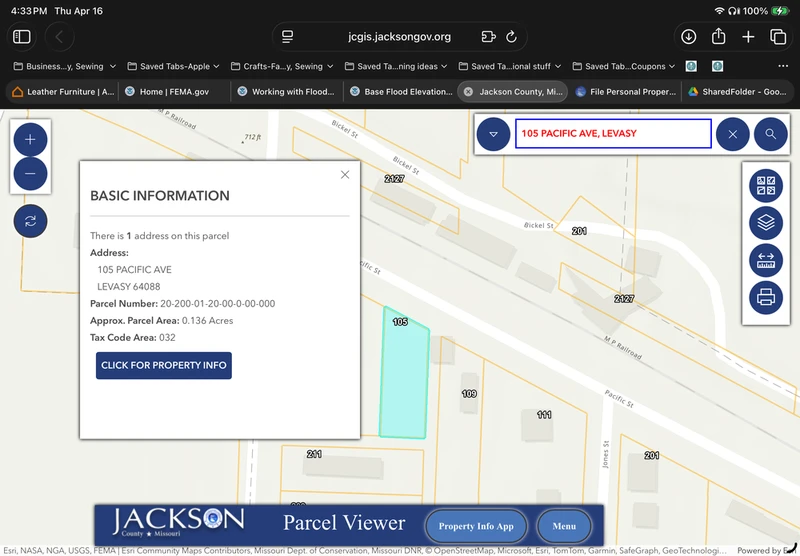The width and height of the screenshot is (800, 556).
Task: Click the 0.136 Acres parcel area text
Action: (208, 321)
